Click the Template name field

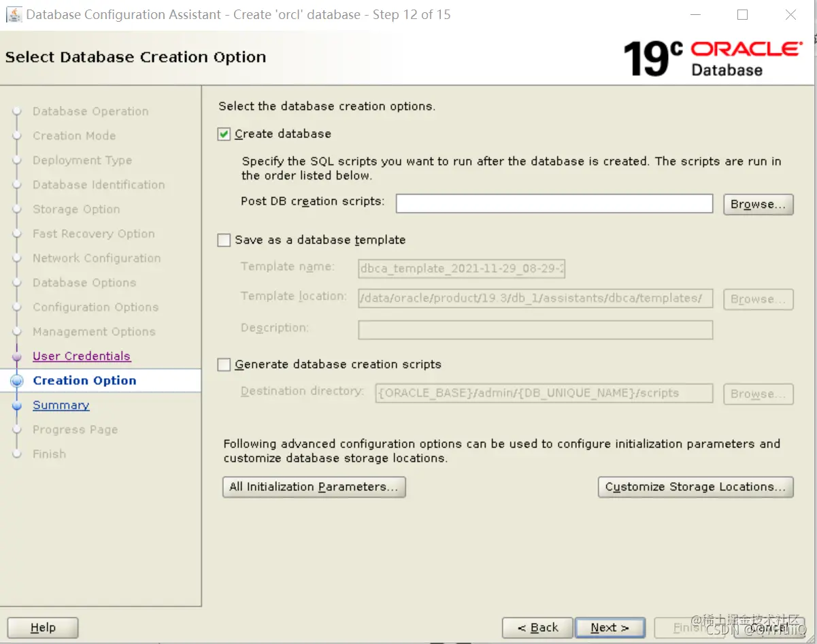tap(462, 269)
